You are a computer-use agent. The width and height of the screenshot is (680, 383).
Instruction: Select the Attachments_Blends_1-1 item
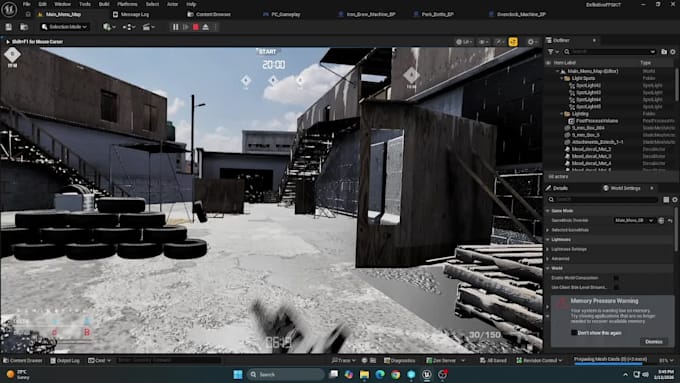pyautogui.click(x=597, y=142)
